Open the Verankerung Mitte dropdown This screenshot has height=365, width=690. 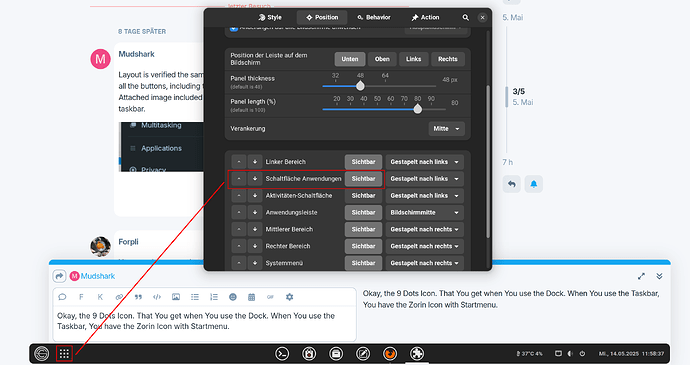(446, 129)
